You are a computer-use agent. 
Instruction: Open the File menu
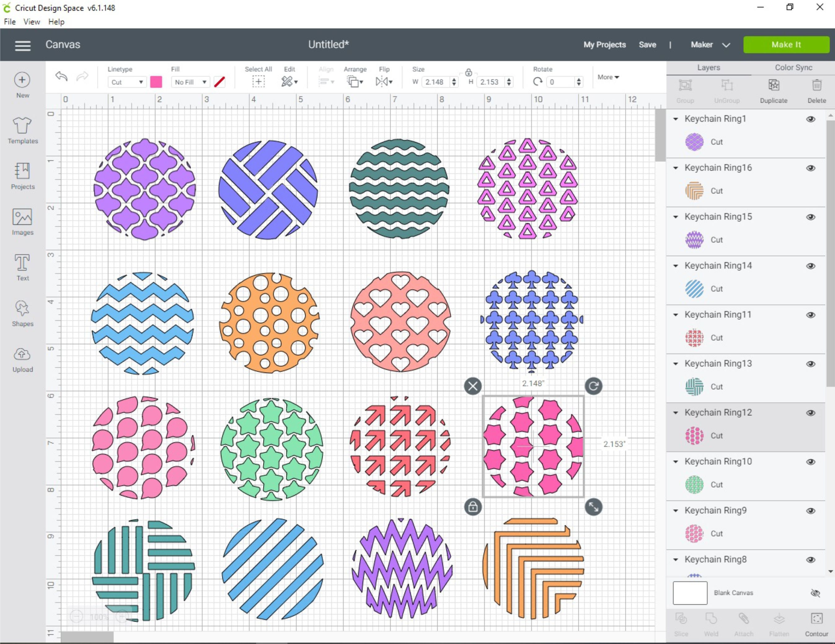click(x=10, y=22)
